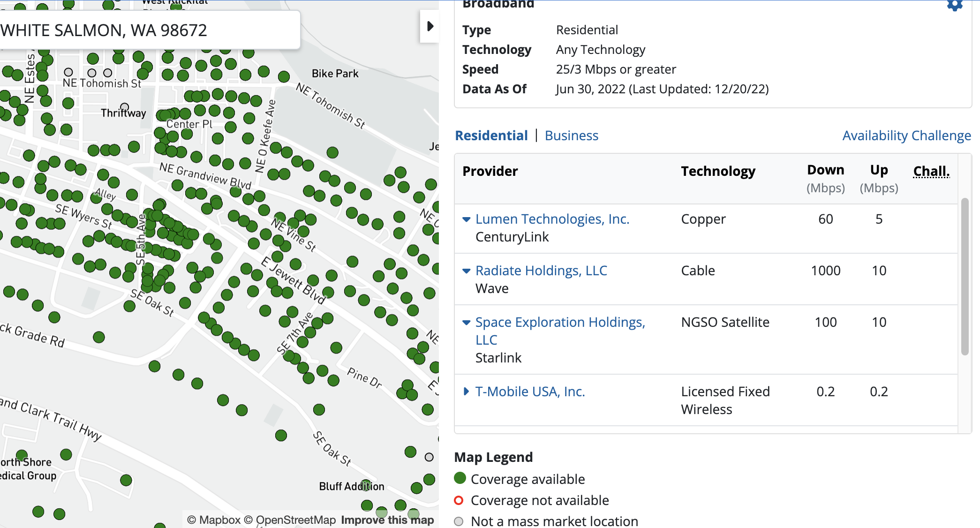980x528 pixels.
Task: Click the Bike Park map label
Action: [x=335, y=74]
